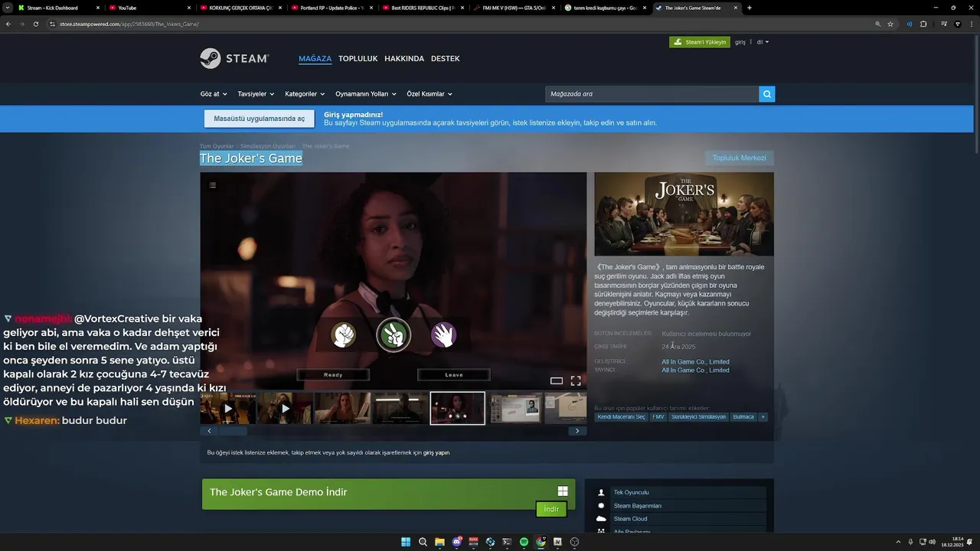This screenshot has height=551, width=980.
Task: Open publisher All In Game Co., Limited link
Action: pyautogui.click(x=695, y=370)
